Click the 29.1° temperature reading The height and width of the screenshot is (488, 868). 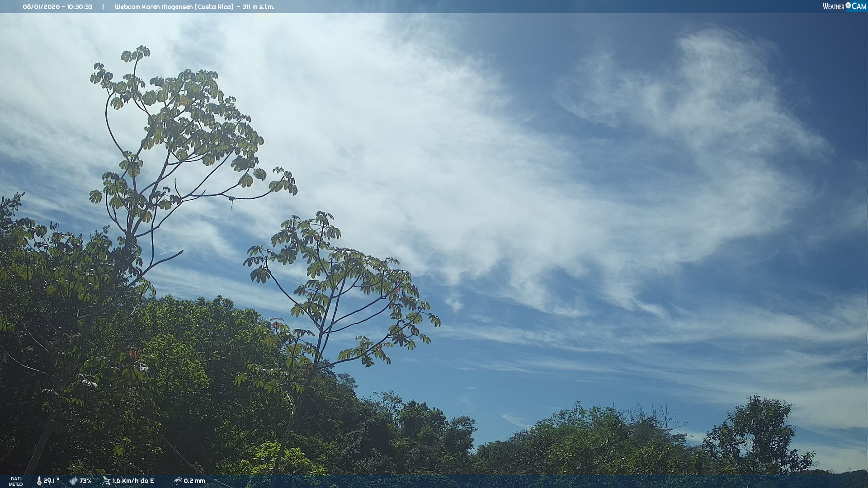tap(51, 481)
